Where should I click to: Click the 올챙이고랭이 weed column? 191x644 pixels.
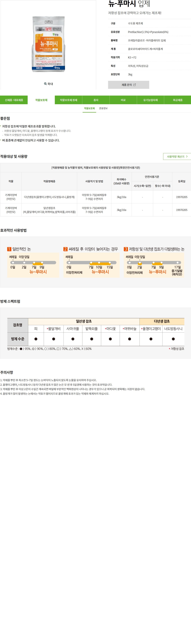151,329
